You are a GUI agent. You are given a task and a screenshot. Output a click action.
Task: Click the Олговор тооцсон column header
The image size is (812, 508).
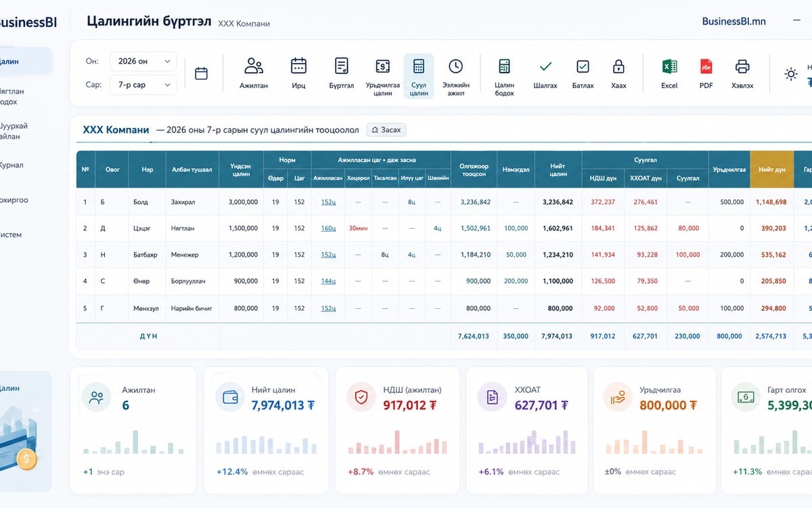474,169
